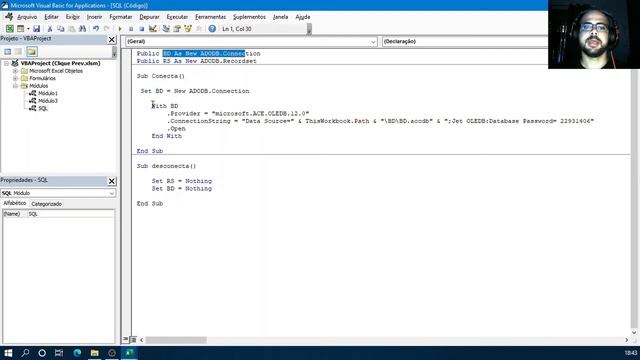The width and height of the screenshot is (640, 360).
Task: Click the toolbar options overflow arrow
Action: pos(309,29)
